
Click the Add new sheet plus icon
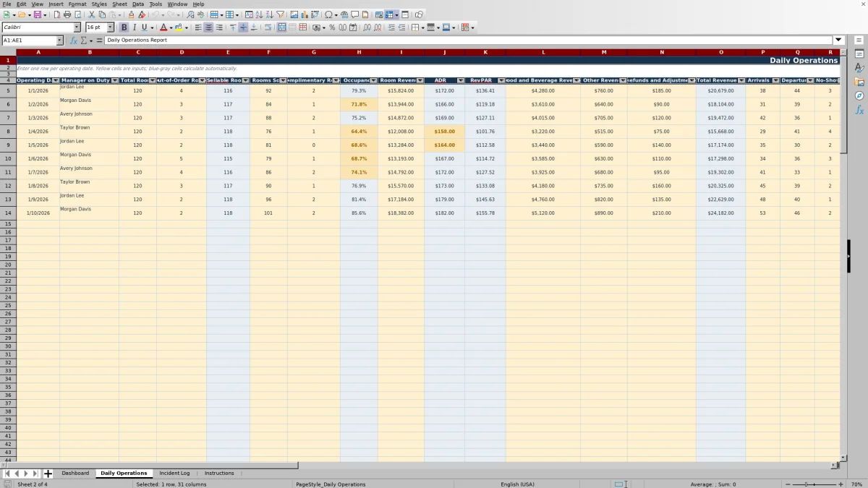coord(48,474)
